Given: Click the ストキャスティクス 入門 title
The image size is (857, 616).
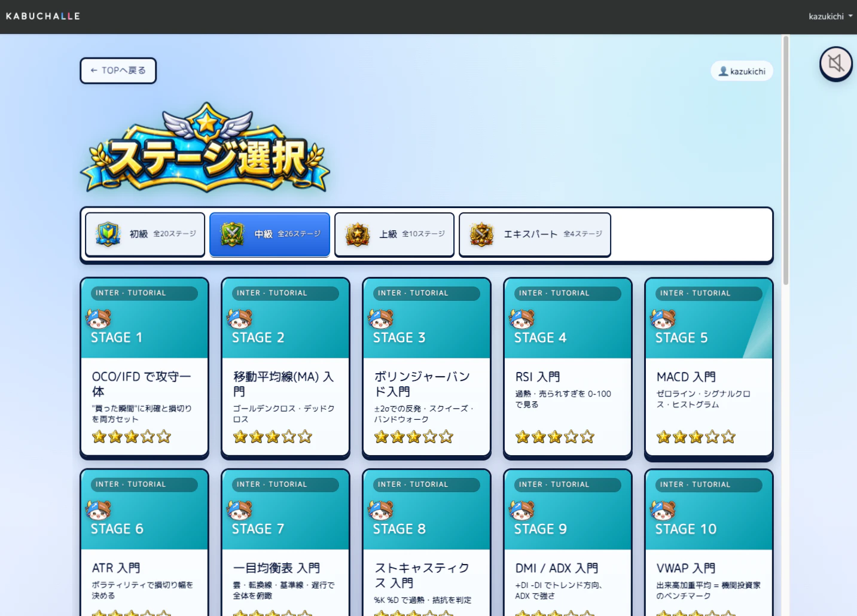Looking at the screenshot, I should pyautogui.click(x=422, y=575).
